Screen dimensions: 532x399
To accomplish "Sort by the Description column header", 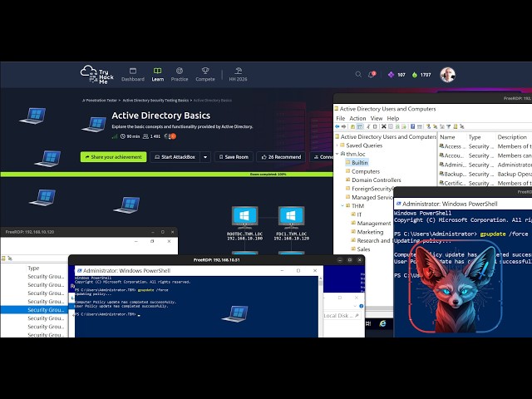I will point(513,137).
